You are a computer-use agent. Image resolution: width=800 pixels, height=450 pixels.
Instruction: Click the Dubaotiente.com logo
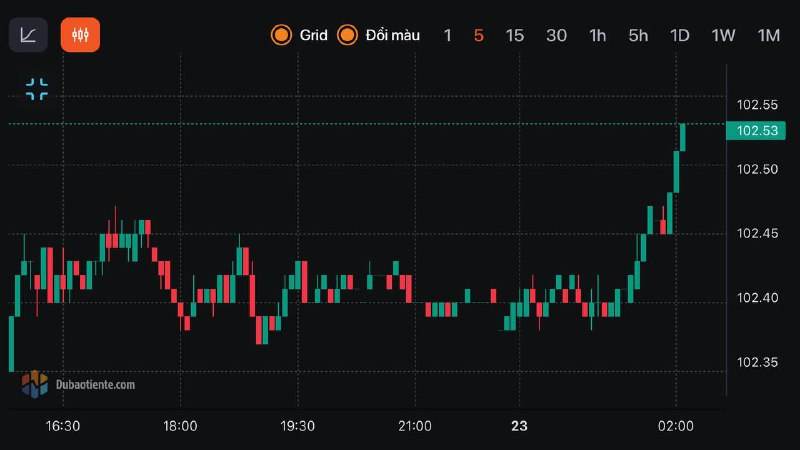coord(78,383)
